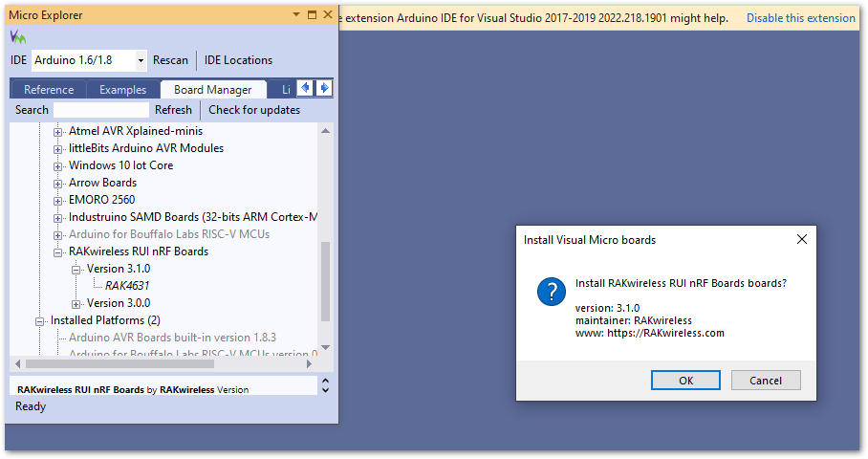
Task: Click the horizontal scrollbar right arrow
Action: (x=309, y=363)
